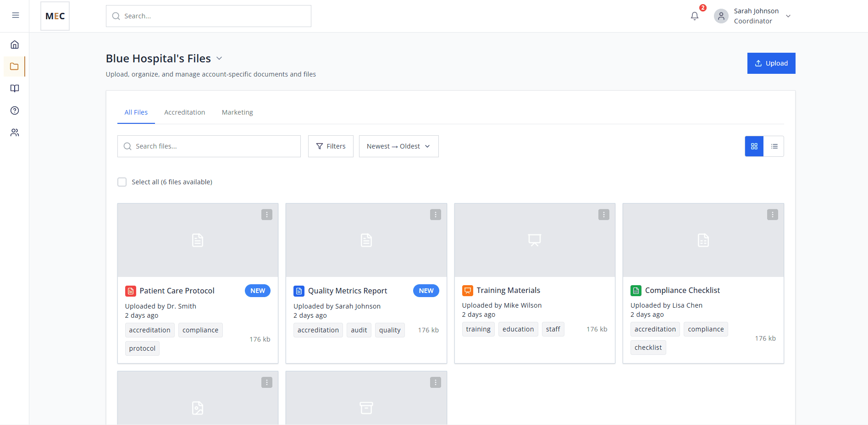Click 'Uploaded by Lisa Chen' text
The width and height of the screenshot is (868, 425).
point(666,305)
